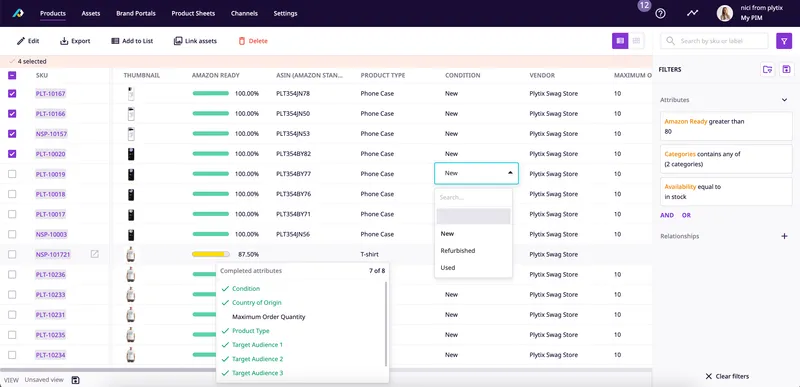
Task: Open saved filters folder icon
Action: click(767, 69)
